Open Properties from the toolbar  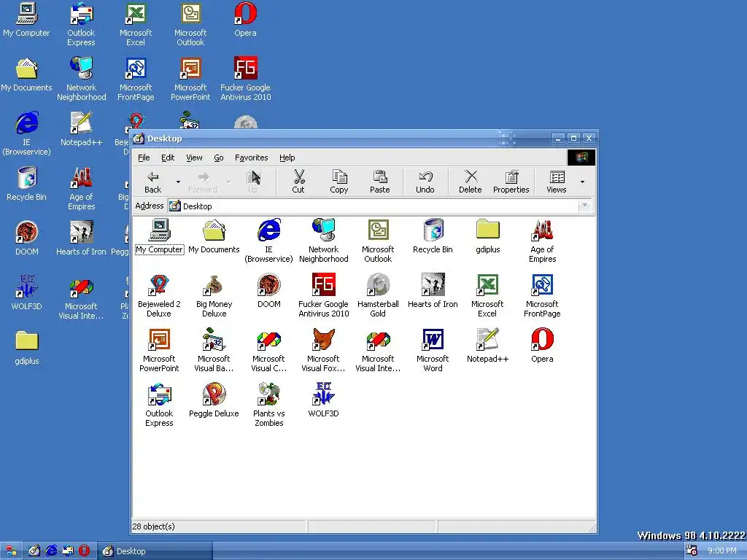[x=511, y=182]
